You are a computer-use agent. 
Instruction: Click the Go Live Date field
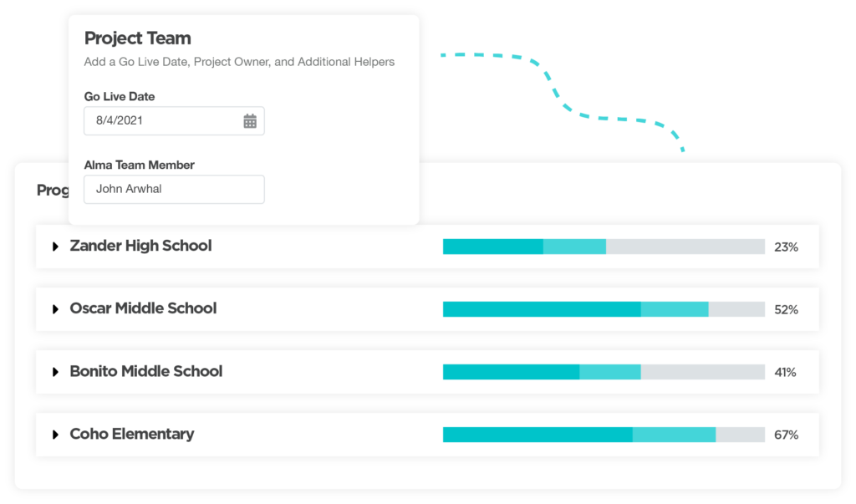point(163,121)
